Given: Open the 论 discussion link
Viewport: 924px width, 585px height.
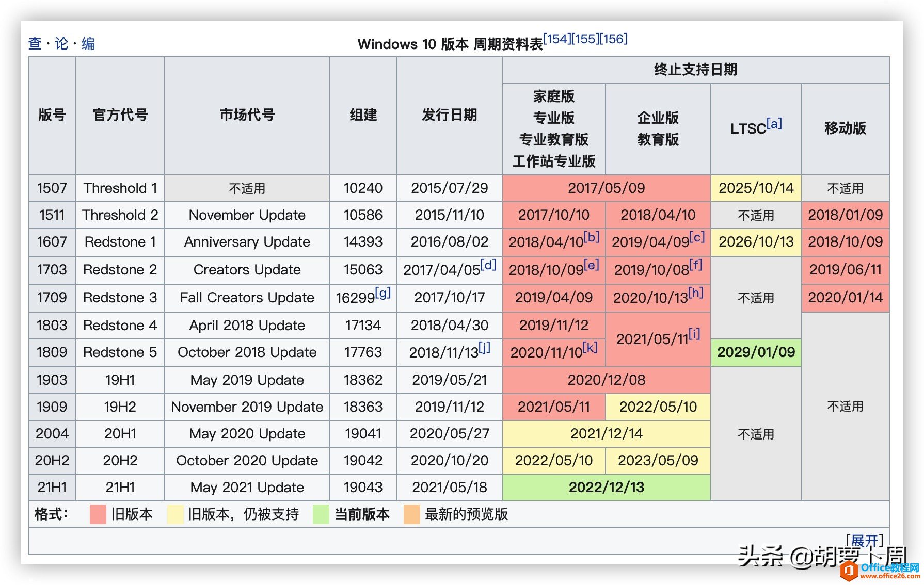Looking at the screenshot, I should 61,43.
